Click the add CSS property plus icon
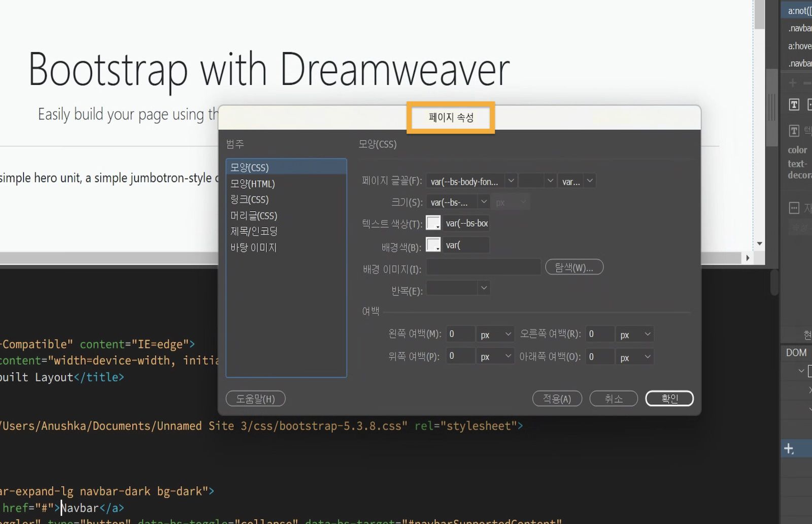This screenshot has height=524, width=812. 792,83
